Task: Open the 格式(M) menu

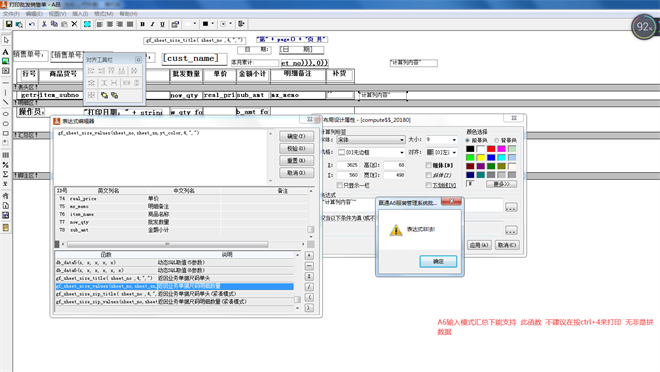Action: pos(104,14)
